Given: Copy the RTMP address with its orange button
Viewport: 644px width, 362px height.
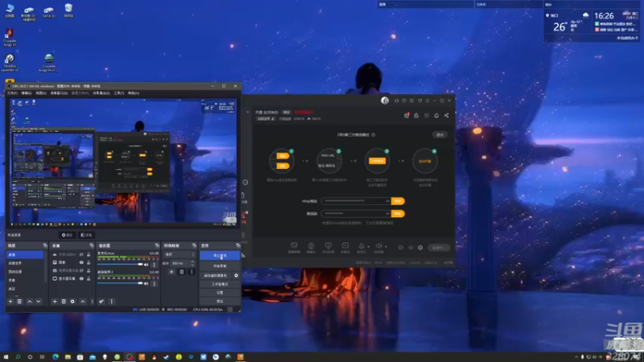Looking at the screenshot, I should point(398,201).
